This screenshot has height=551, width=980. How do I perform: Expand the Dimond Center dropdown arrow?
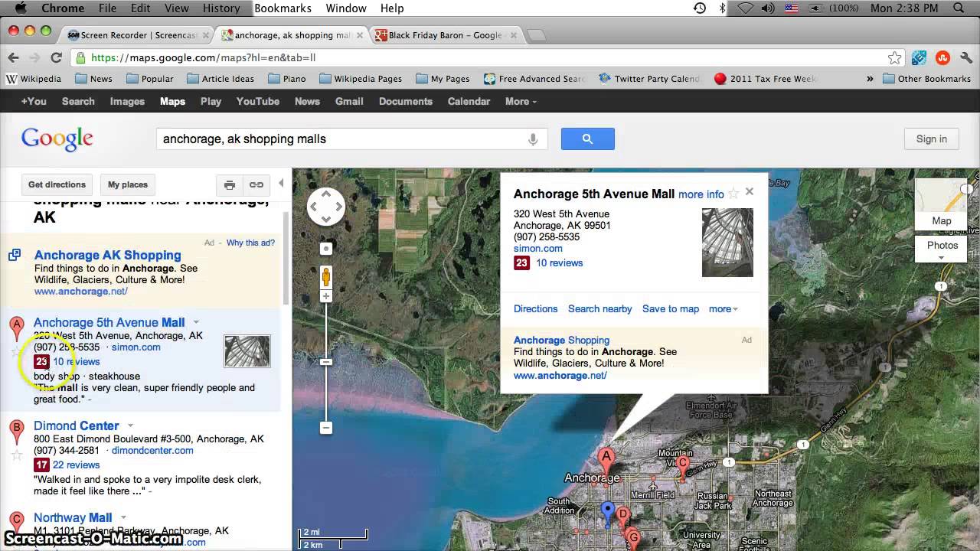[130, 425]
